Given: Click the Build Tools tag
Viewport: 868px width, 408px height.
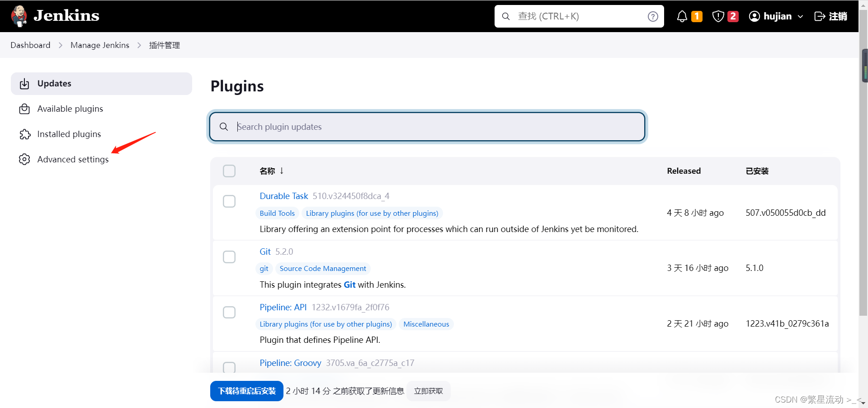Looking at the screenshot, I should tap(277, 213).
